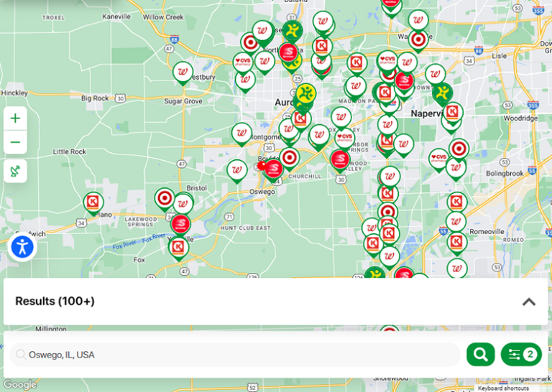
Task: Click the Google logo on the map
Action: pos(19,385)
